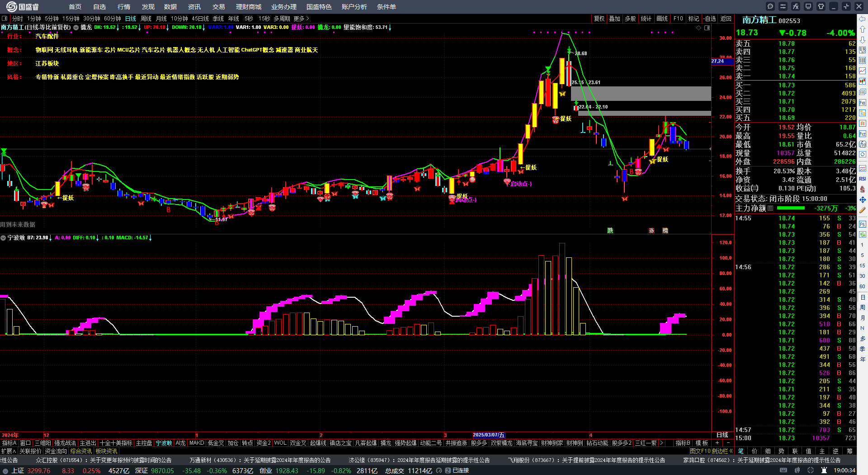This screenshot has width=868, height=475.
Task: Toggle 统计 statistics mode
Action: [646, 19]
